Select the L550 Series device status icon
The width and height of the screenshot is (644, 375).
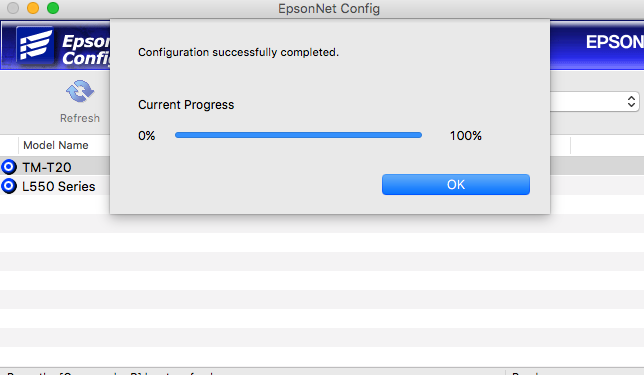point(9,186)
